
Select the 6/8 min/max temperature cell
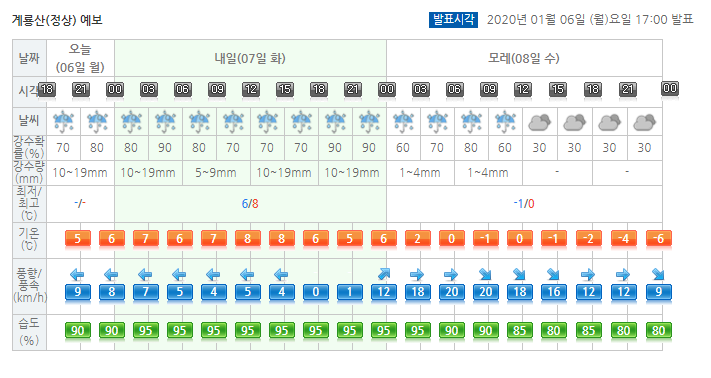point(250,204)
